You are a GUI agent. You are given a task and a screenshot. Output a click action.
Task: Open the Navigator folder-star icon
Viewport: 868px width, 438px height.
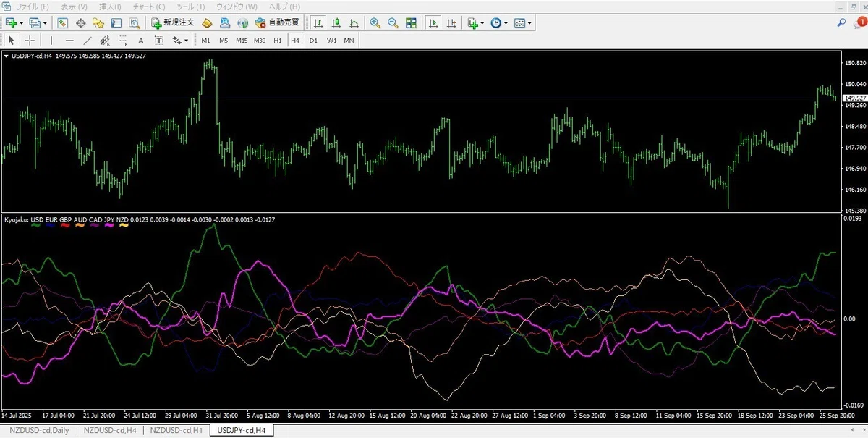(x=98, y=23)
